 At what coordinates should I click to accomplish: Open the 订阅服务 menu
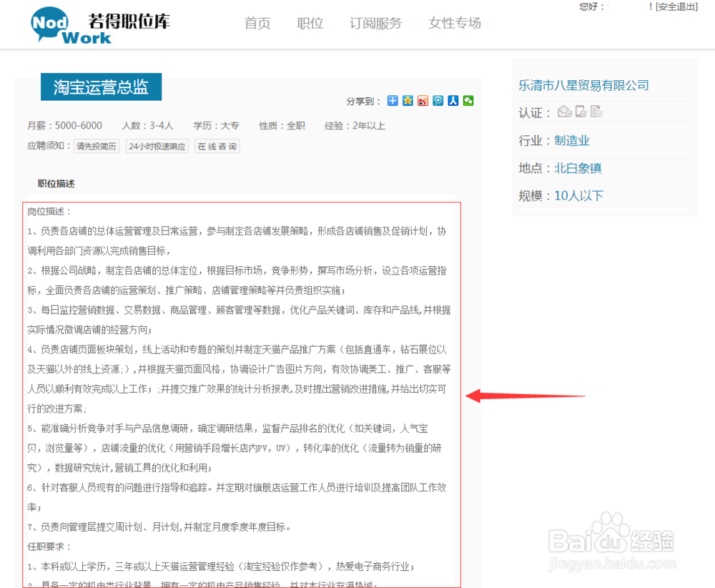click(375, 23)
